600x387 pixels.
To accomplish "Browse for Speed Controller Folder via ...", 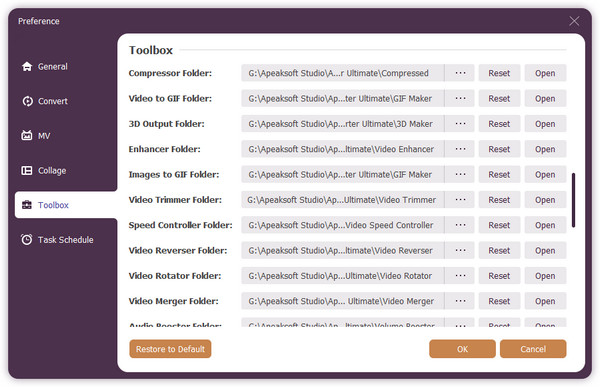I will (x=460, y=225).
